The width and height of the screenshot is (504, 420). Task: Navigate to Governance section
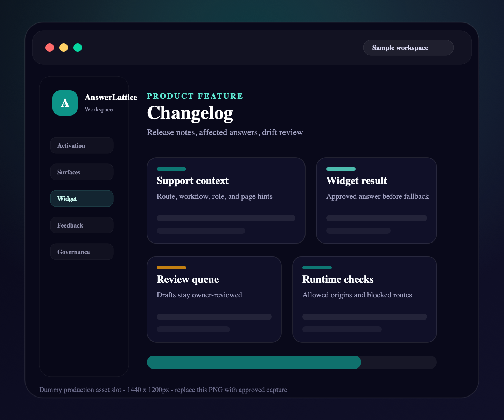pyautogui.click(x=82, y=252)
